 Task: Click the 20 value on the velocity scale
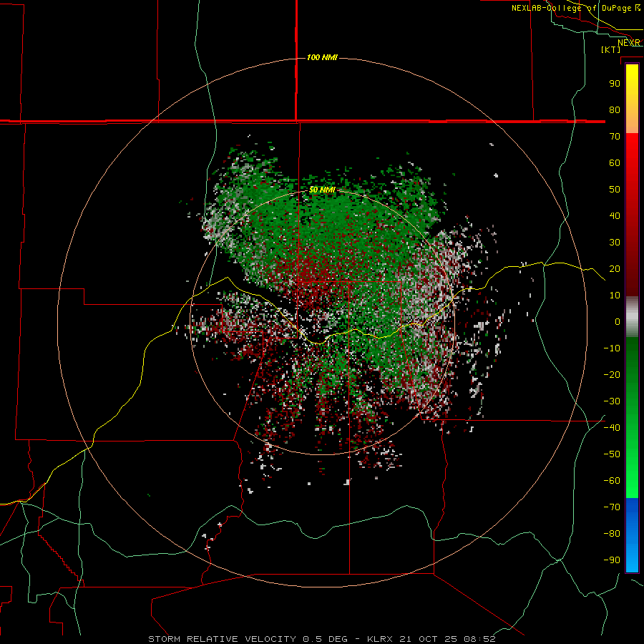(x=615, y=268)
